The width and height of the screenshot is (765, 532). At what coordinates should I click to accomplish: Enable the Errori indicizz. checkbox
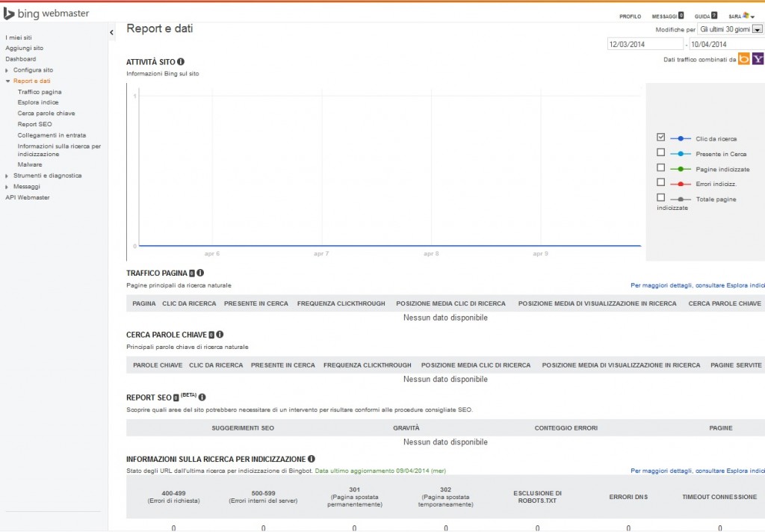pos(661,182)
